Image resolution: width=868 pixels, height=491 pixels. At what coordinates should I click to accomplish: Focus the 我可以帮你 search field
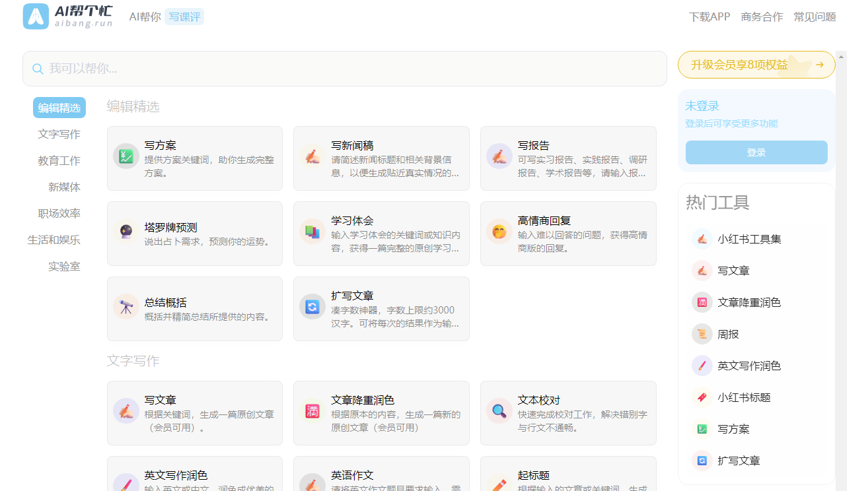point(345,69)
